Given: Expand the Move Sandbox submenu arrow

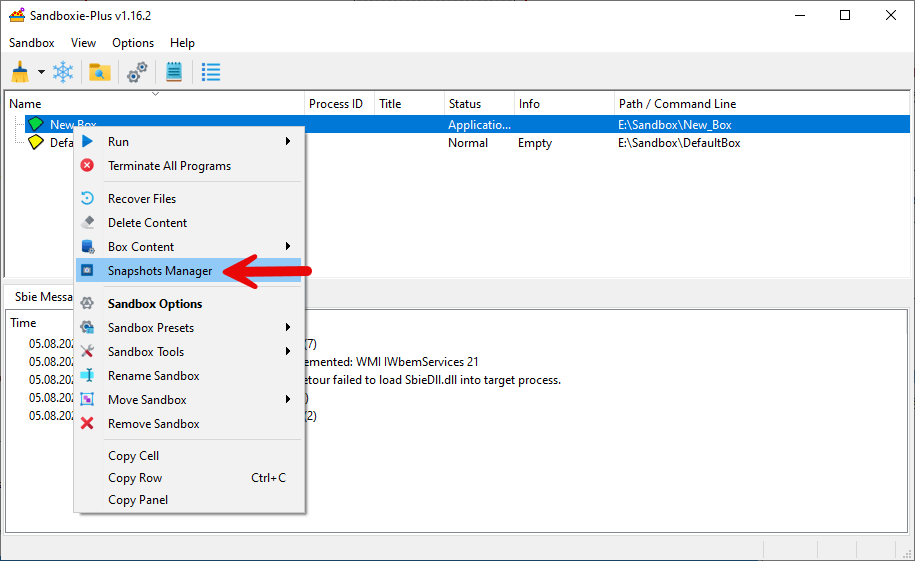Looking at the screenshot, I should click(288, 399).
